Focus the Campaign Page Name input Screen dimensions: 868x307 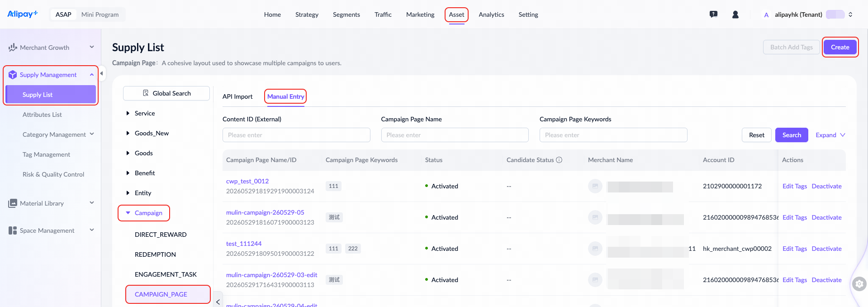click(455, 135)
